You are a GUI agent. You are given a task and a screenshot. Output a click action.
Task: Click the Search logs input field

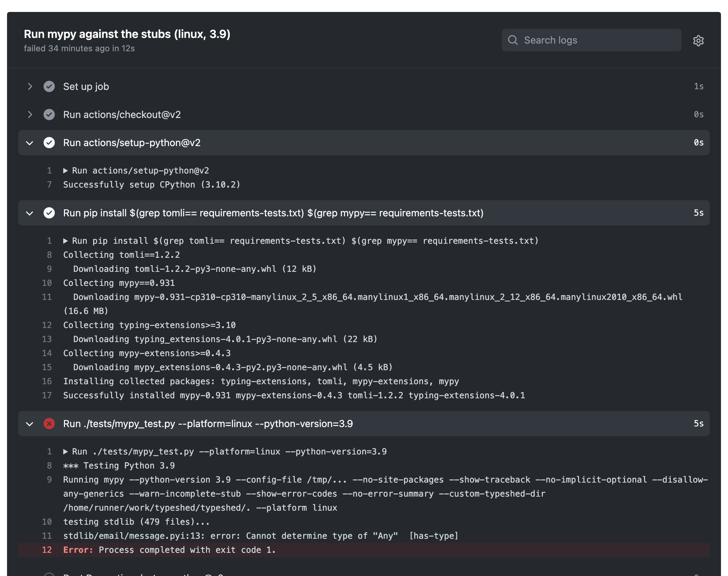click(x=591, y=40)
